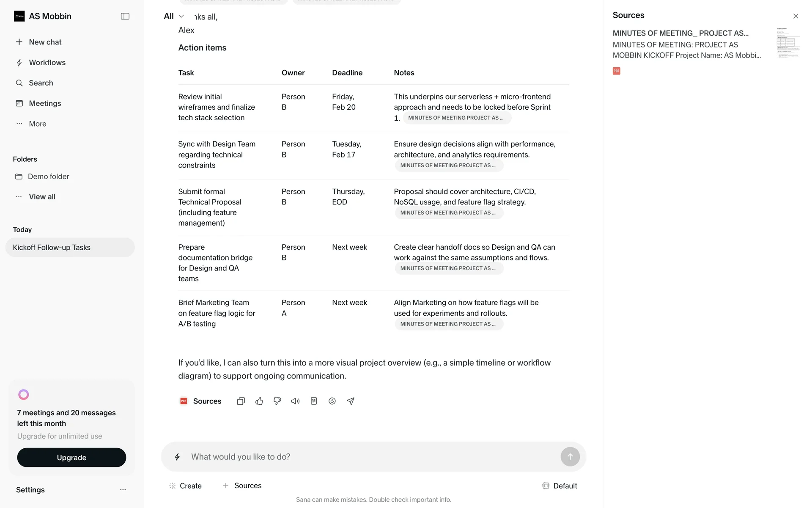The width and height of the screenshot is (812, 508).
Task: Click the thumbs up icon
Action: (259, 401)
